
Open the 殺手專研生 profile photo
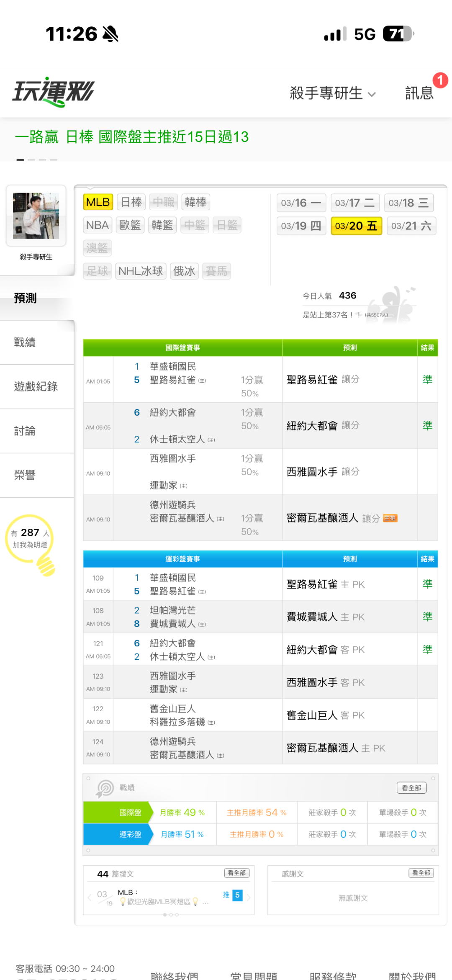[x=36, y=216]
